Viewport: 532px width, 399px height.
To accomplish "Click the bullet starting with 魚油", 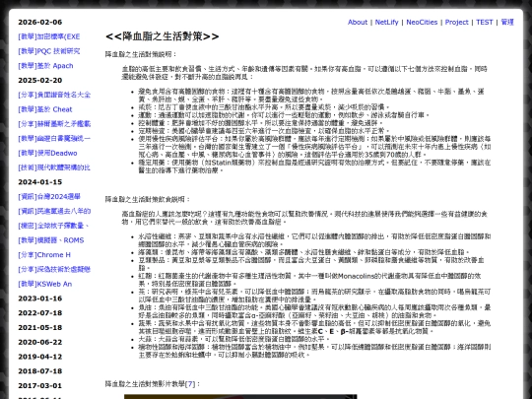I will (x=314, y=311).
